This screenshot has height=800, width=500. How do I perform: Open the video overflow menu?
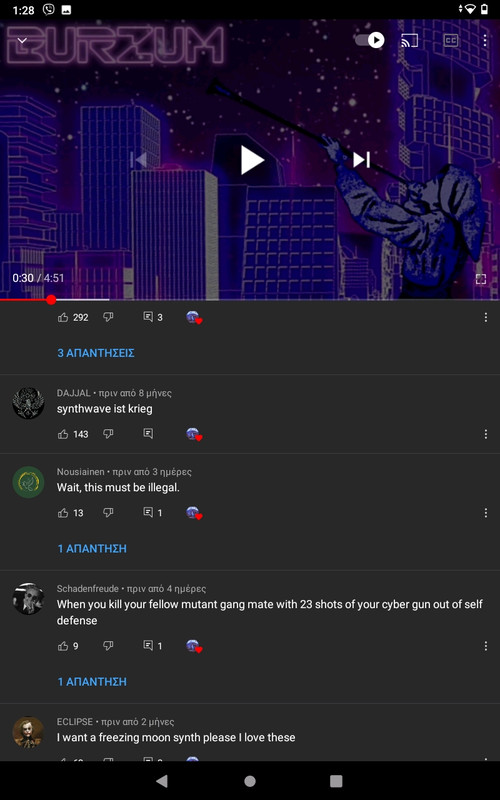[485, 40]
